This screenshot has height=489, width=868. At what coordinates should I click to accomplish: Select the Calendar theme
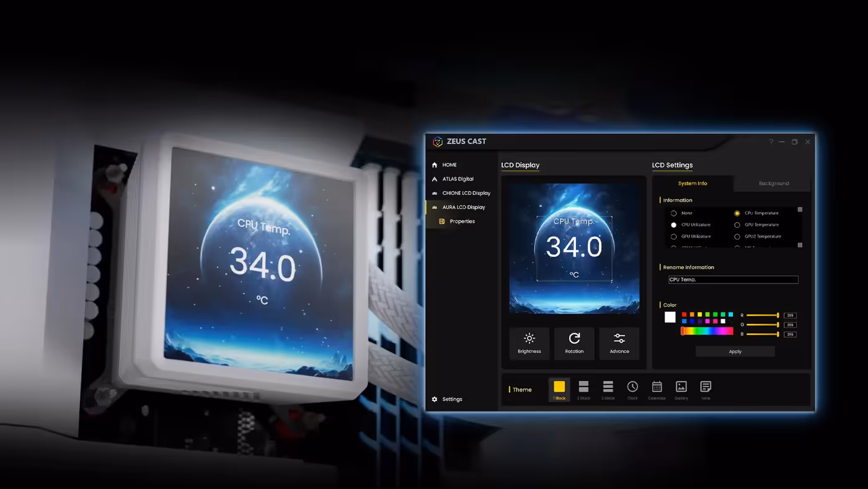(x=657, y=390)
